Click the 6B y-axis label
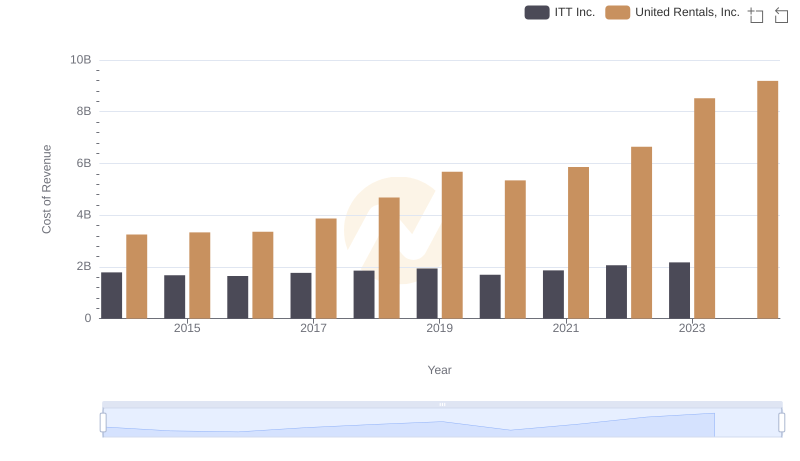This screenshot has width=800, height=461. tap(84, 163)
